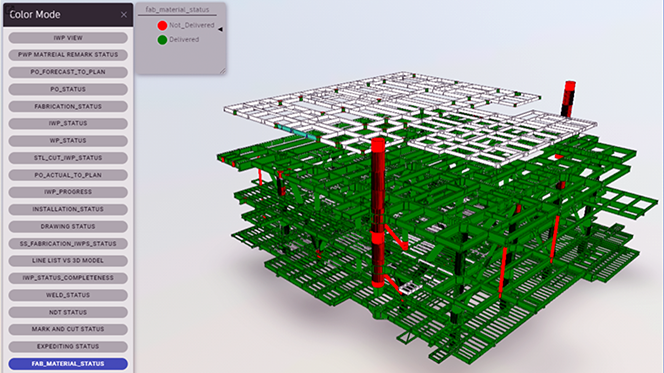664x373 pixels.
Task: Select the IWP VIEW color mode
Action: [68, 38]
